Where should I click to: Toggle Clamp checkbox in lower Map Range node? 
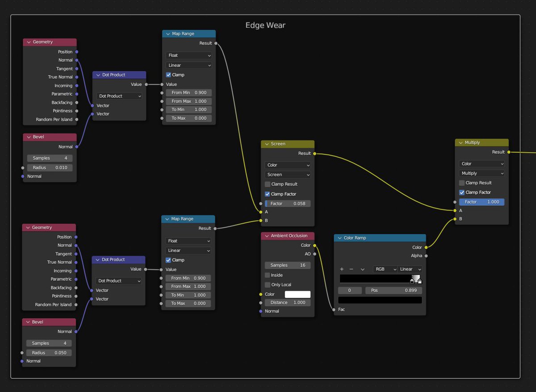168,260
